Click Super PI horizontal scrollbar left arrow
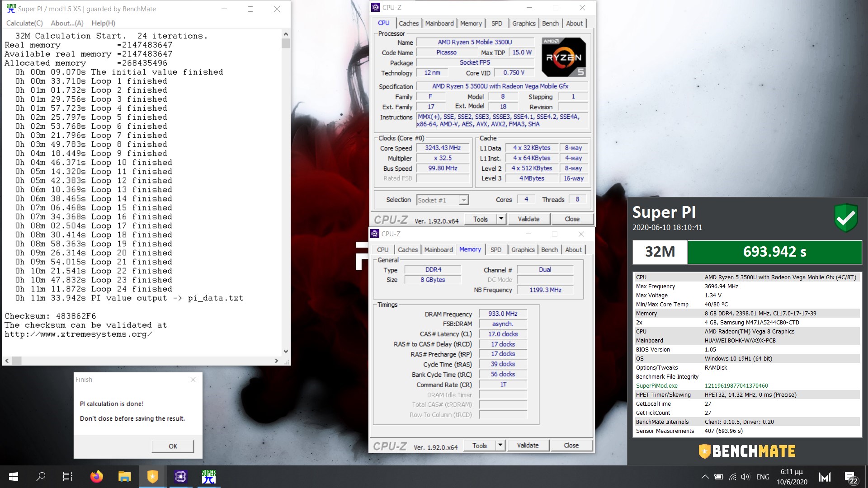This screenshot has width=868, height=488. [x=7, y=361]
